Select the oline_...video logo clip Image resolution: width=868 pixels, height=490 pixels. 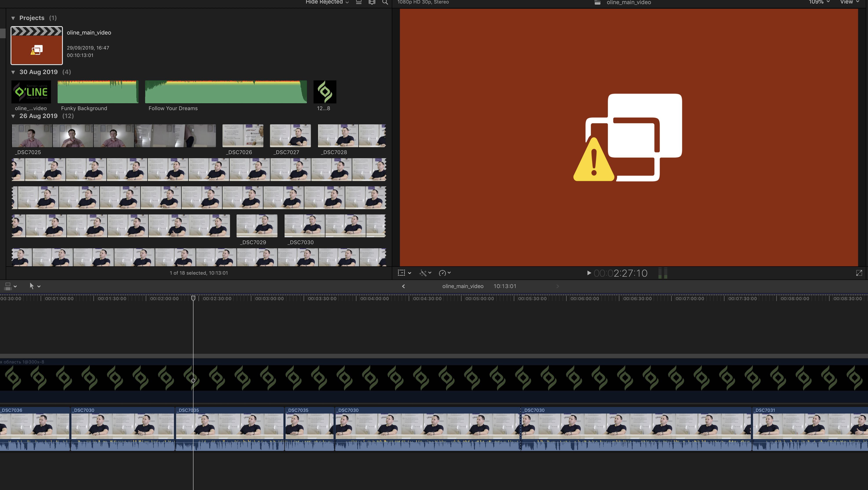point(31,92)
